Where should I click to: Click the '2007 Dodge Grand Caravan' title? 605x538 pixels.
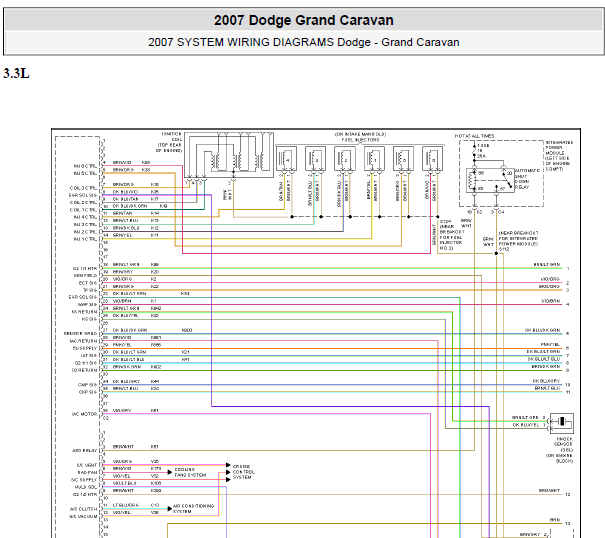tap(304, 20)
